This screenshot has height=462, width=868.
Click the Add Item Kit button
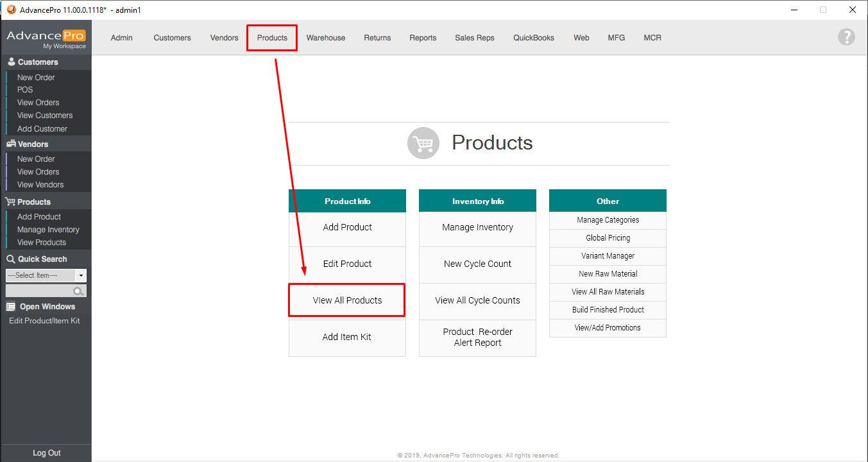pos(347,337)
